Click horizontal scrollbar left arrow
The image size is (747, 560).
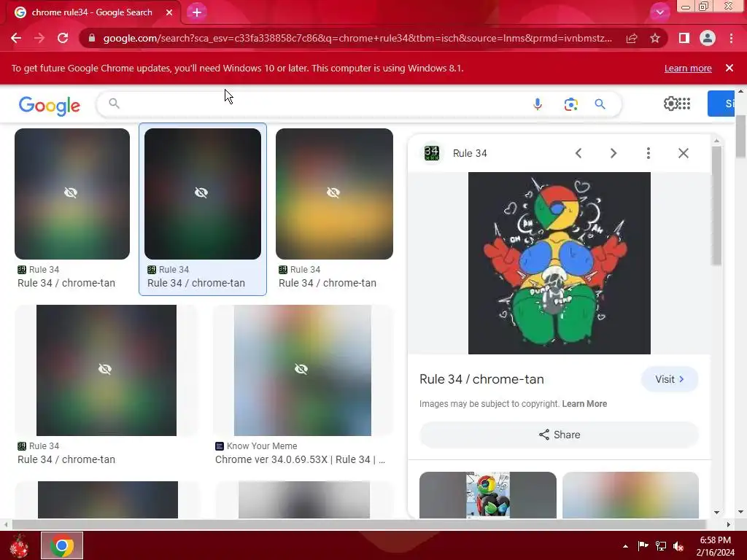point(5,524)
